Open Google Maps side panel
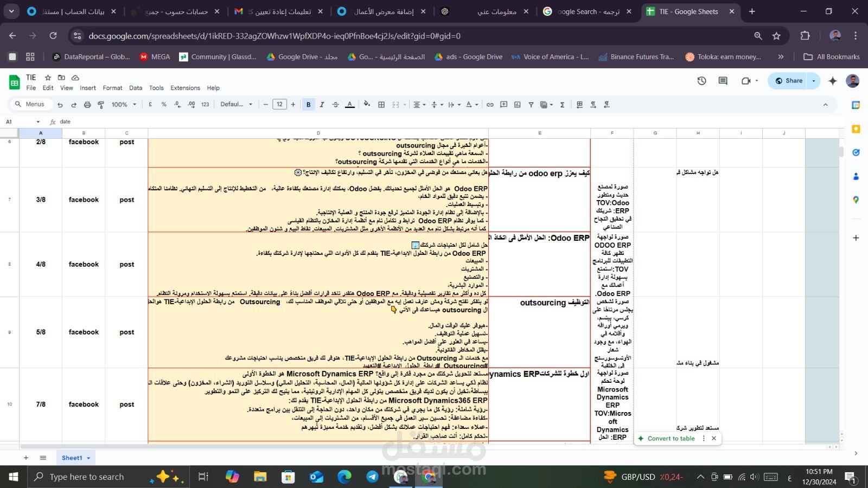This screenshot has height=488, width=868. pos(856,200)
